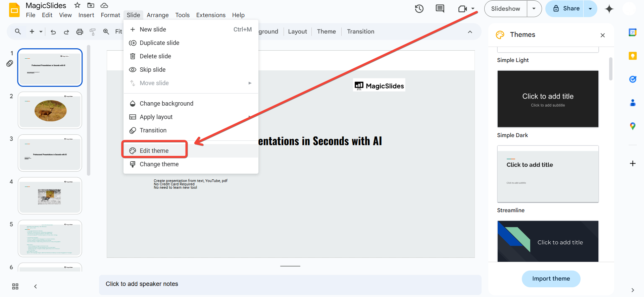The image size is (644, 297).
Task: Open Share options dropdown arrow
Action: pyautogui.click(x=590, y=9)
